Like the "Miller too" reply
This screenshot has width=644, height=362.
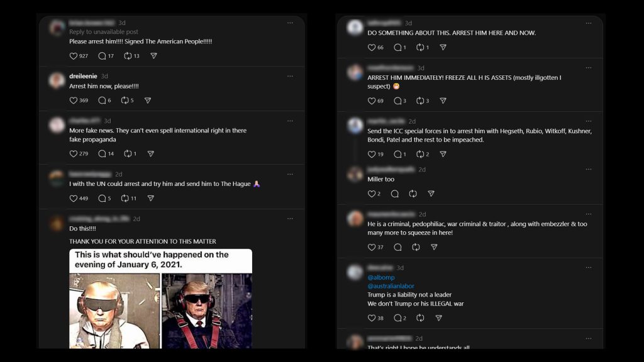(x=372, y=194)
